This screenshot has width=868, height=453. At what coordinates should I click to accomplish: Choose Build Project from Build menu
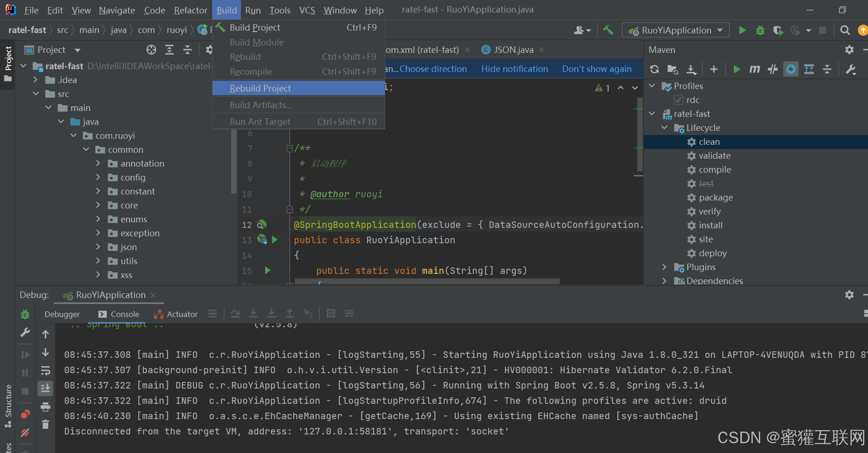tap(298, 28)
